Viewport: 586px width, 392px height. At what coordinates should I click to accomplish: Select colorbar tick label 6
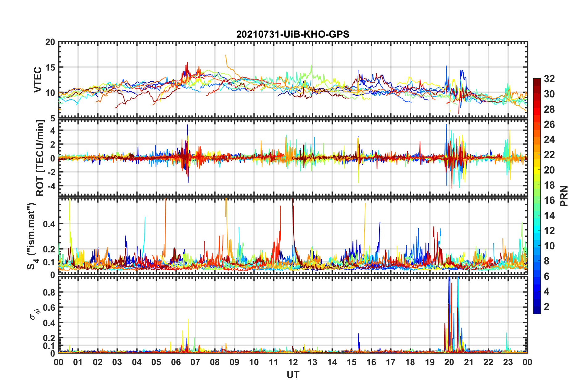547,276
